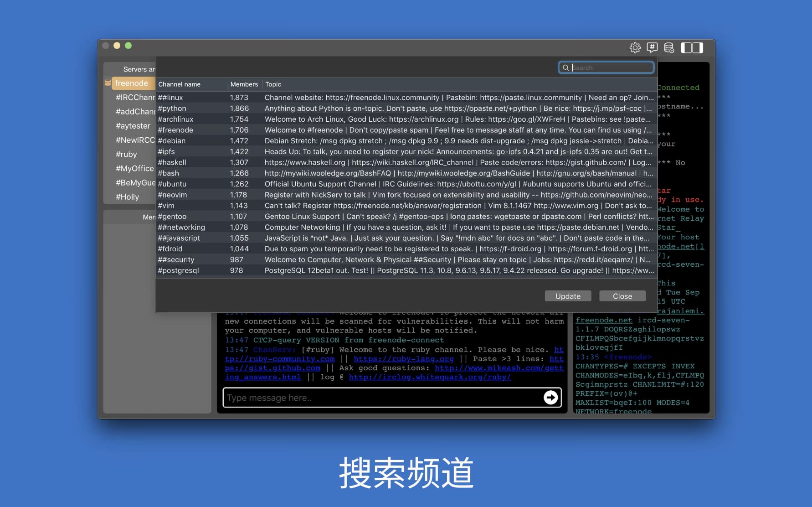Click the yellow minimize window button
812x507 pixels.
[x=117, y=46]
